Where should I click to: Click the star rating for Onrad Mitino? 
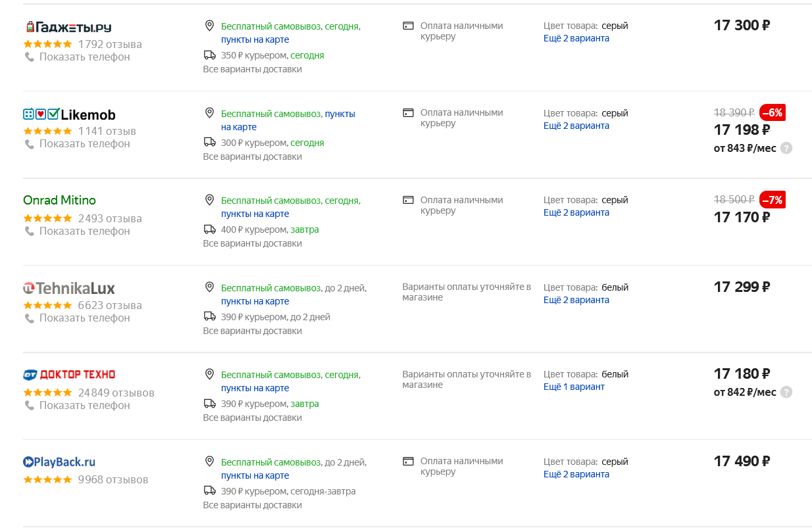[47, 218]
